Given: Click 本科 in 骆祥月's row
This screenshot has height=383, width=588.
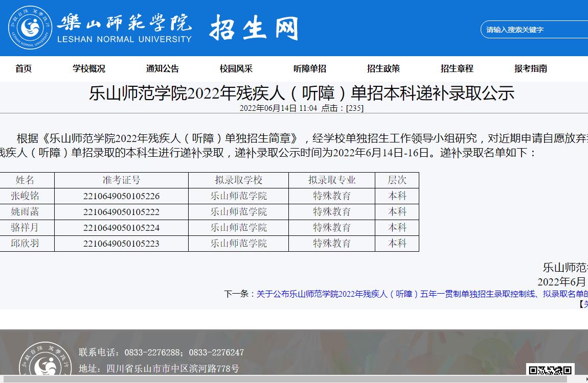Looking at the screenshot, I should [x=397, y=228].
